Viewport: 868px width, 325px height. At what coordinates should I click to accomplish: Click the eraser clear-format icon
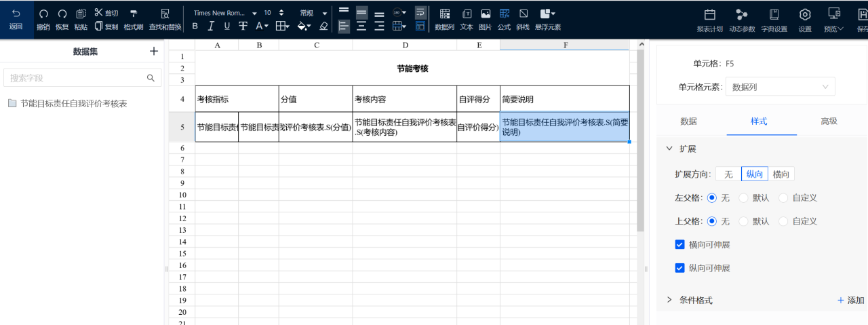(x=323, y=26)
